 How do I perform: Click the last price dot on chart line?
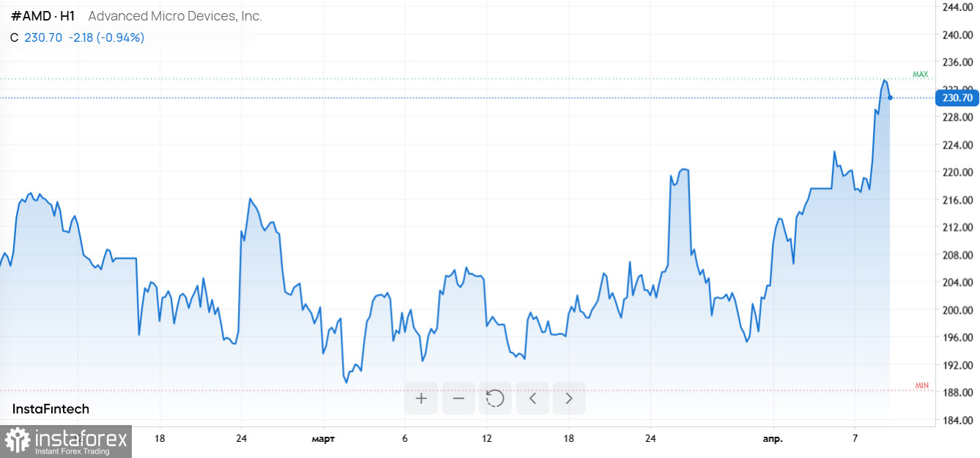coord(890,97)
